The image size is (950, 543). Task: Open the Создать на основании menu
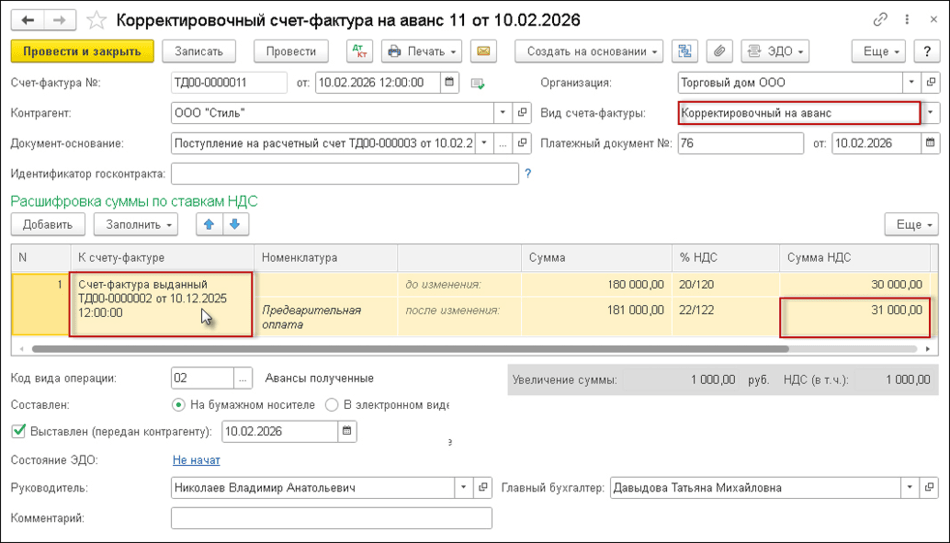pyautogui.click(x=589, y=51)
